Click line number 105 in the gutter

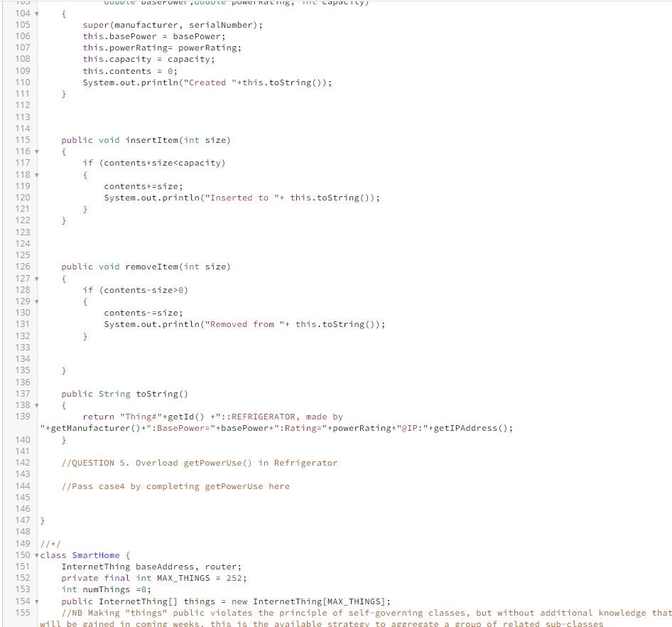point(22,24)
